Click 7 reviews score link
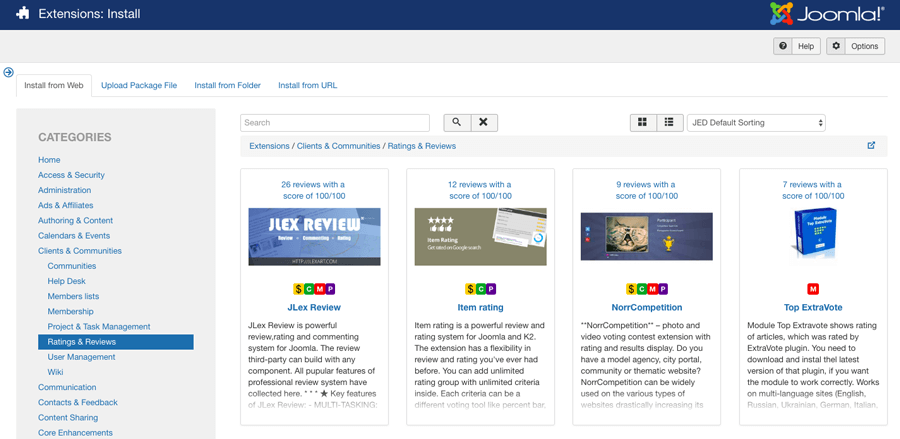Screen dimensions: 900x439 (813, 190)
